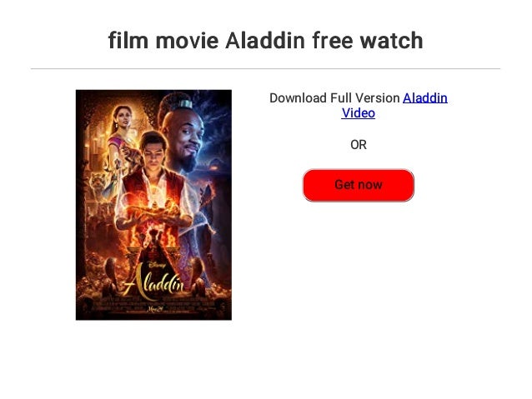This screenshot has height=399, width=532.
Task: Select the Download Full Version text
Action: click(334, 98)
